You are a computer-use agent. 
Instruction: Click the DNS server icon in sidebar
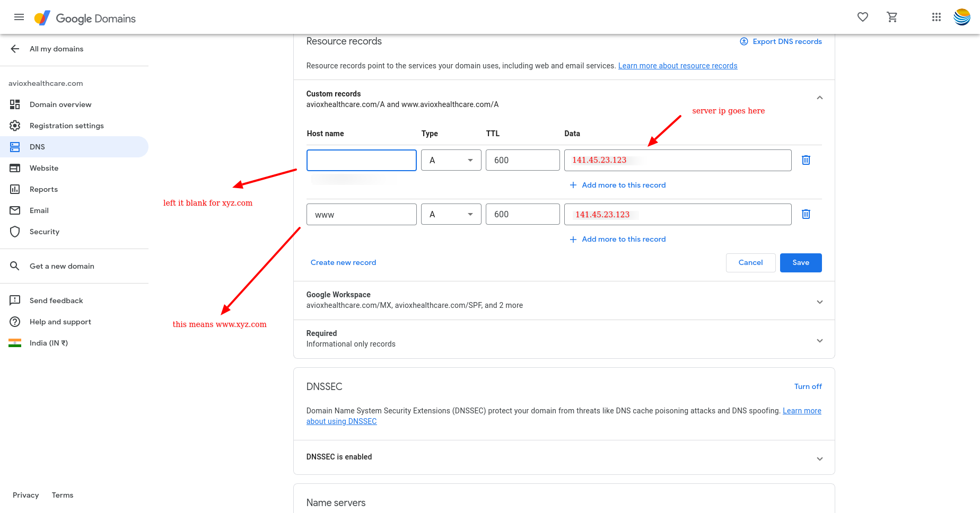[15, 147]
